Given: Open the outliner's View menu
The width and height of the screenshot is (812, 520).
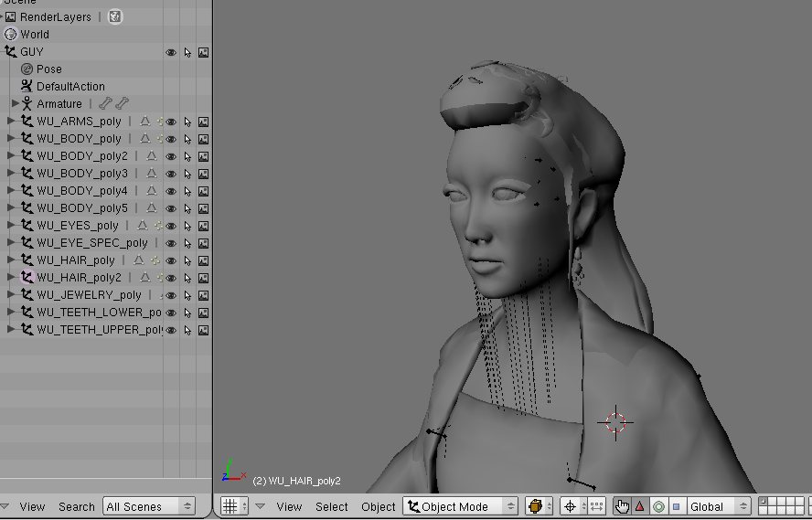Looking at the screenshot, I should click(x=32, y=506).
